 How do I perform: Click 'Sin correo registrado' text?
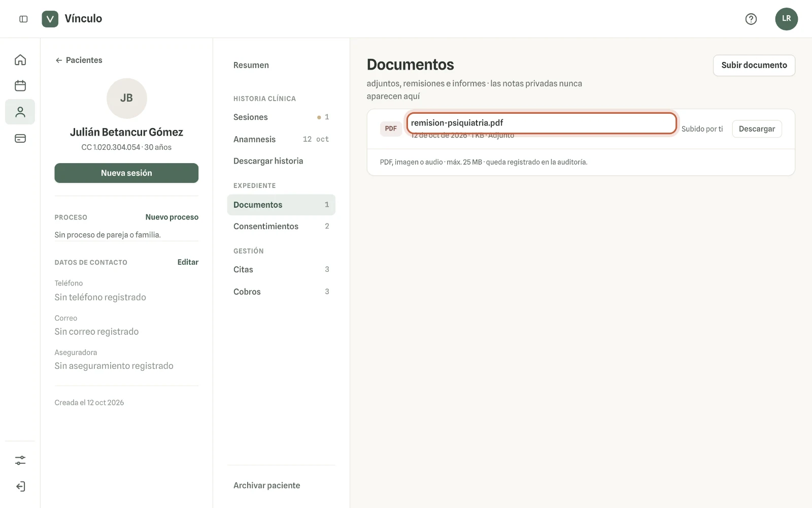(x=96, y=332)
